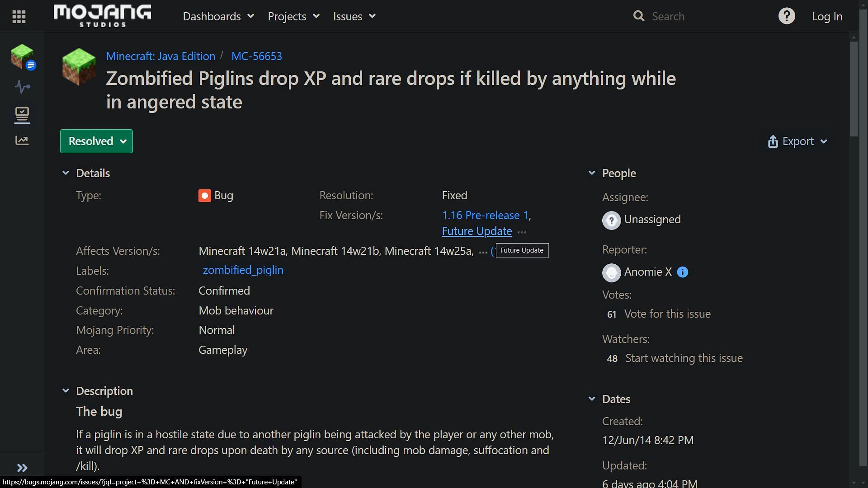Click the MC-56653 issue link

tap(256, 56)
